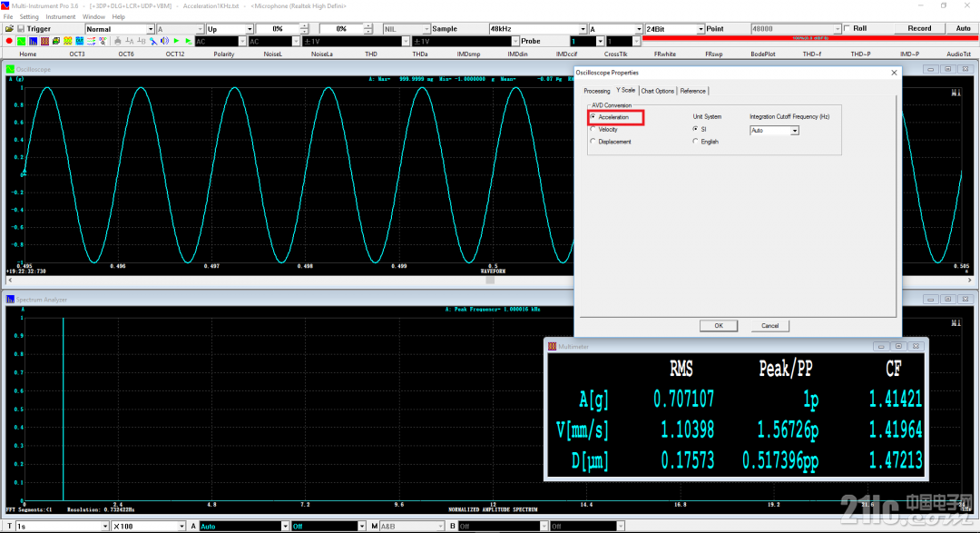Switch to the Reference tab
The height and width of the screenshot is (533, 980).
click(692, 92)
